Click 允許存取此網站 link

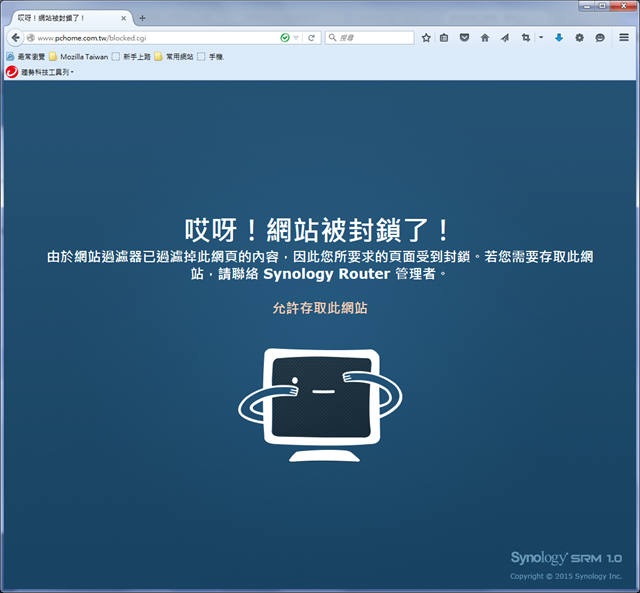coord(320,308)
